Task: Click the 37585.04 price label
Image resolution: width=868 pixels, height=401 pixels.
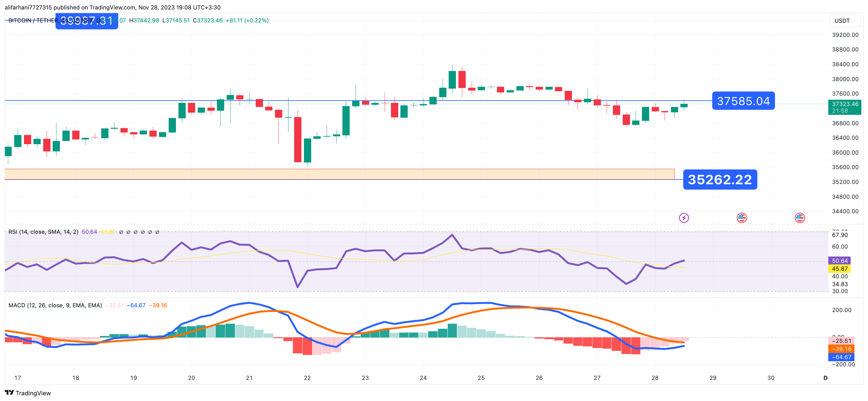Action: point(743,101)
